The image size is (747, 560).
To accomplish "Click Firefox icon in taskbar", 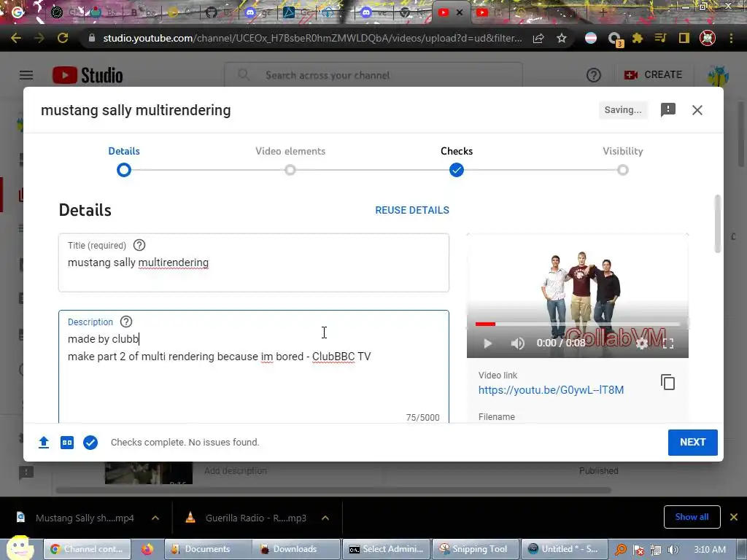I will (147, 549).
